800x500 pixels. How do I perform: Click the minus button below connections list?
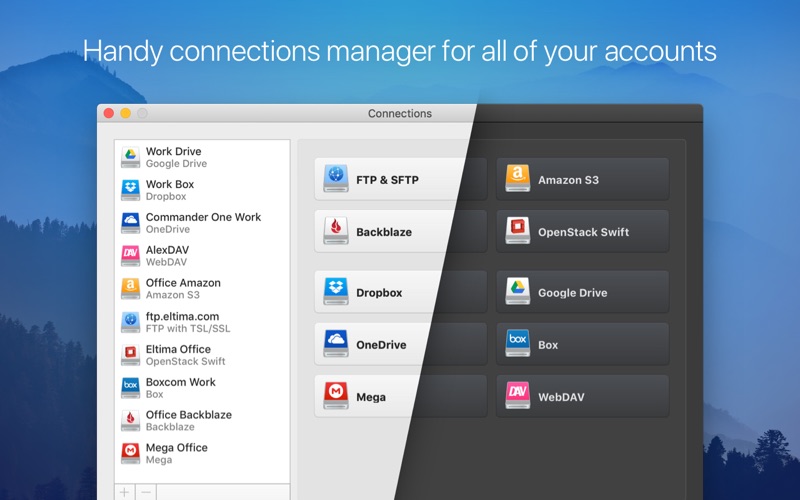click(146, 492)
